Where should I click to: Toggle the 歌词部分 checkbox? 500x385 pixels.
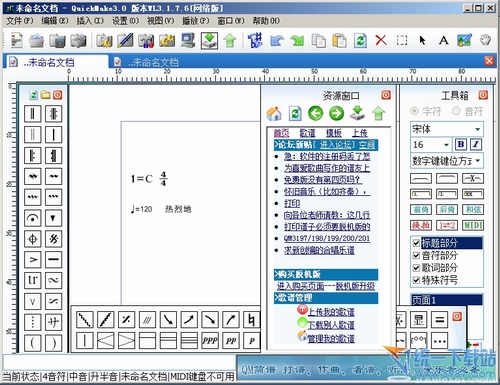pos(416,268)
